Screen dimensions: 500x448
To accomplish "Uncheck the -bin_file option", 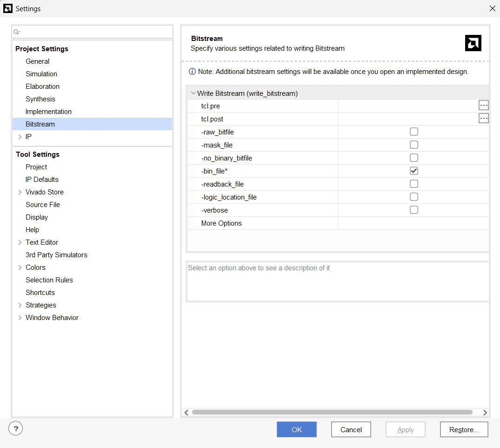I will [414, 171].
